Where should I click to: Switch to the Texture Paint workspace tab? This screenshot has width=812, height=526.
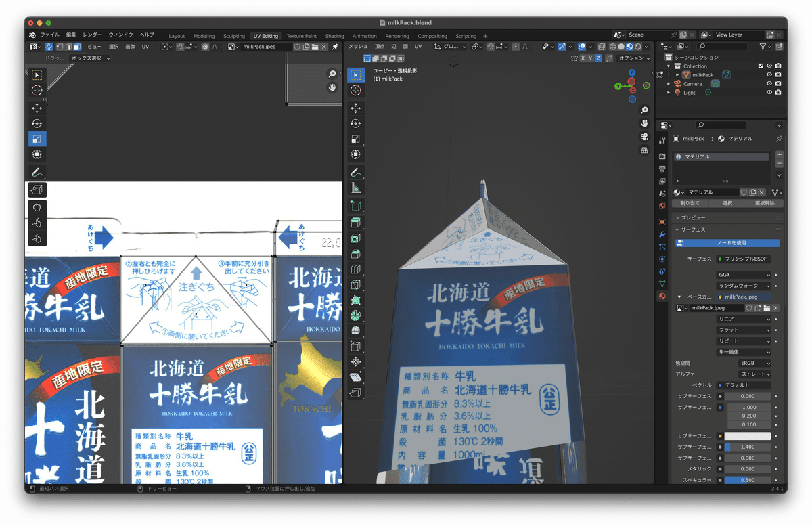301,36
